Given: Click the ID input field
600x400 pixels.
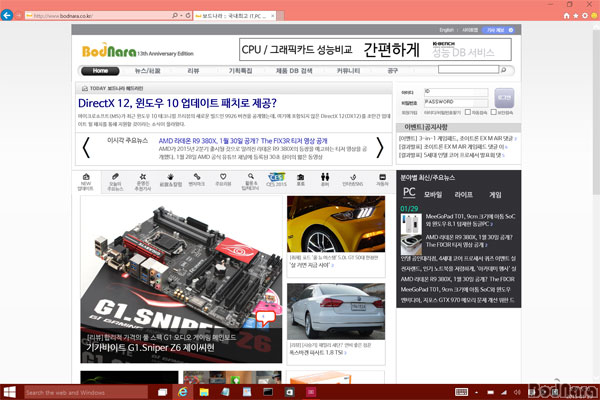Looking at the screenshot, I should click(x=456, y=92).
